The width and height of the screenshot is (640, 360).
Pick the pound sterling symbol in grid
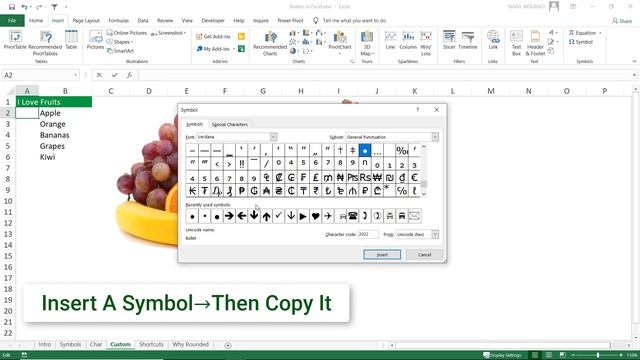tap(316, 177)
